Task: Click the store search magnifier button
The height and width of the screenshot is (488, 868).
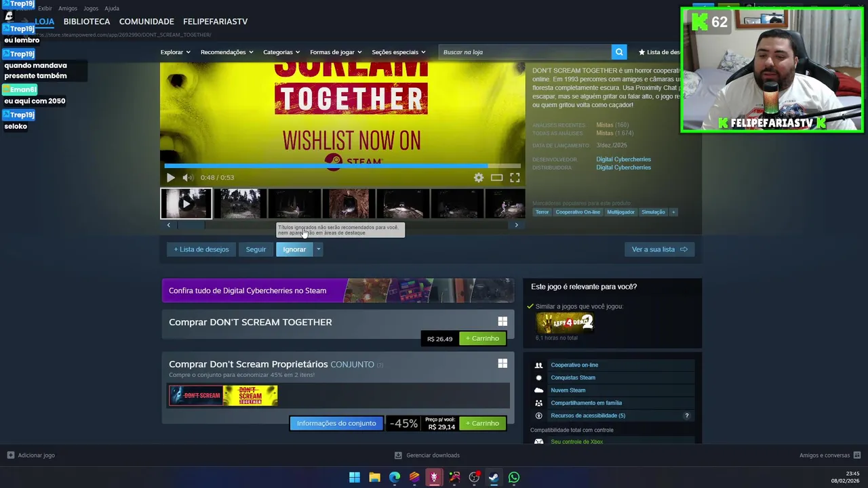Action: click(619, 52)
